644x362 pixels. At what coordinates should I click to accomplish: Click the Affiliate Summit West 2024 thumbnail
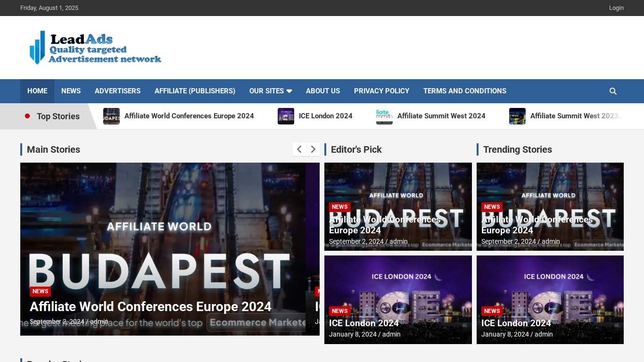(x=384, y=116)
